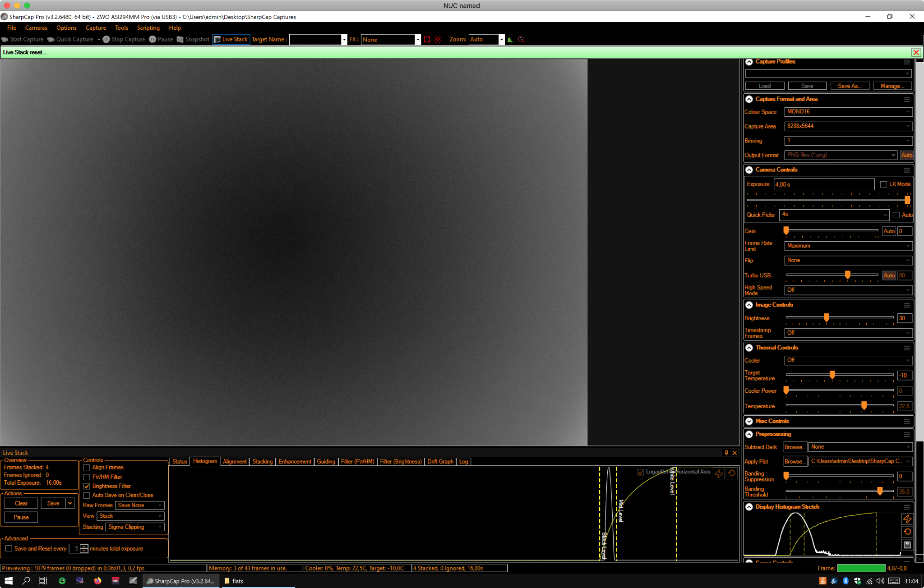Click the Live Stack toolbar button

click(231, 39)
